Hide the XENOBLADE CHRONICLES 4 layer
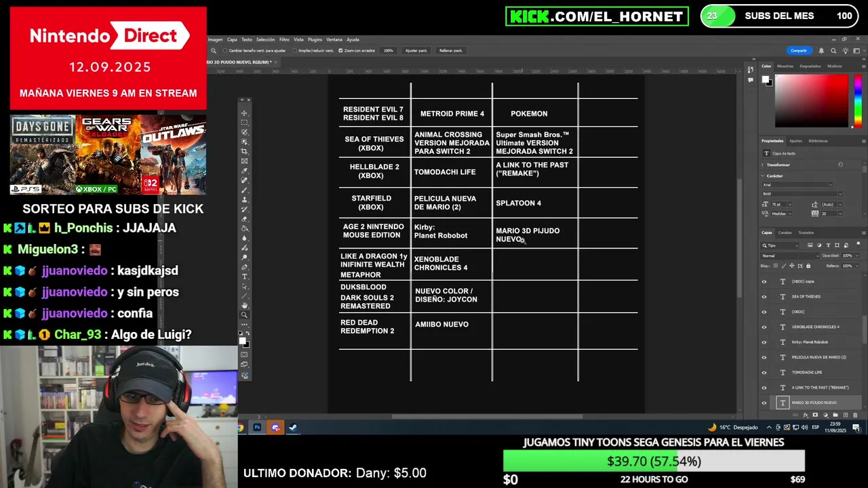Screen dimensions: 868x488 point(764,327)
